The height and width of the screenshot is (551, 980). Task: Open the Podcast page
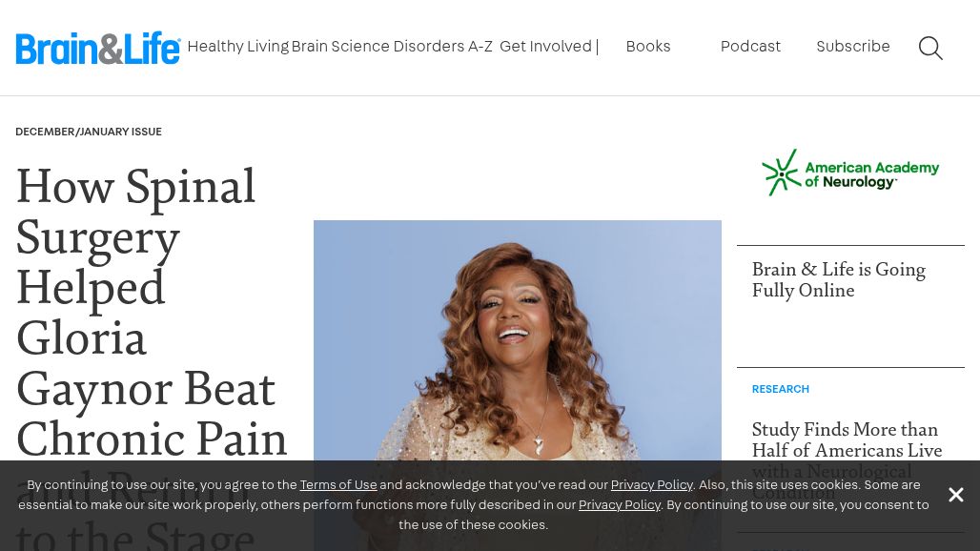(750, 47)
